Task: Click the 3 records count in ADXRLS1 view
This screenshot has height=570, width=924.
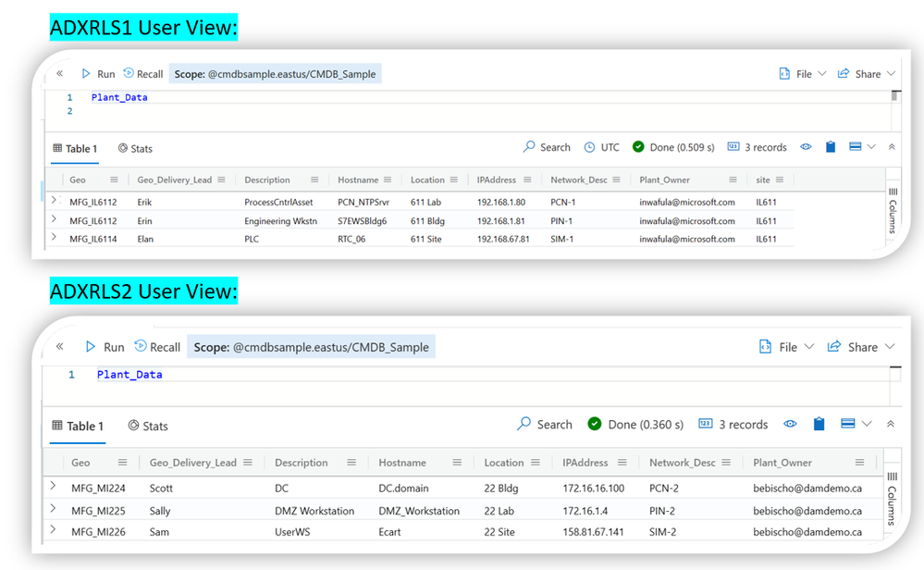Action: (x=758, y=147)
